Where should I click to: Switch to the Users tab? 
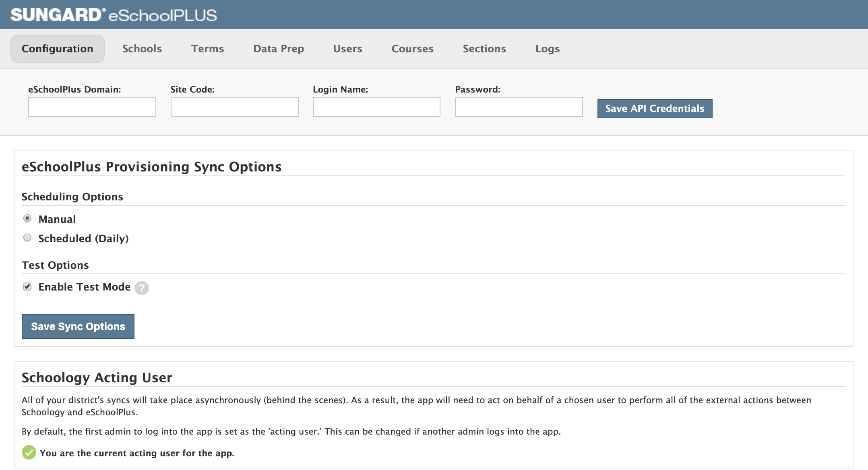347,49
